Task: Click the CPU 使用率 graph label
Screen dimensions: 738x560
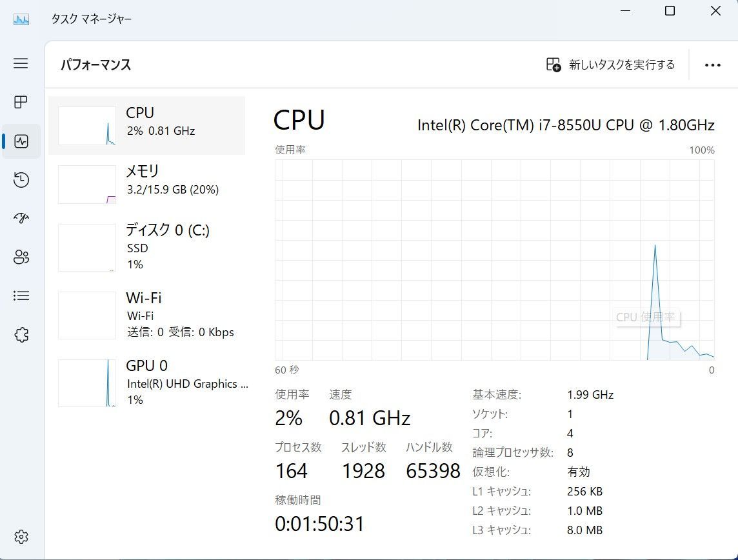Action: click(647, 317)
